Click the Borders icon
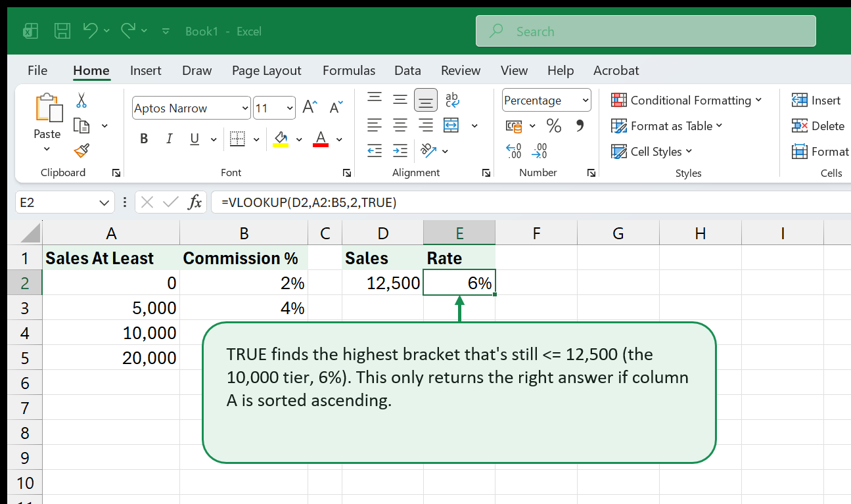Viewport: 851px width, 504px height. click(237, 139)
